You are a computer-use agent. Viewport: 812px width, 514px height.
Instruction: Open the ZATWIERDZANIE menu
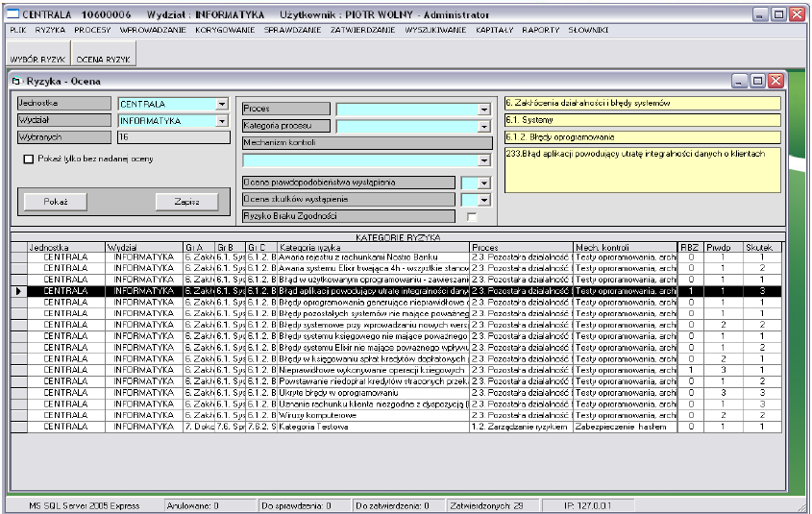point(362,30)
